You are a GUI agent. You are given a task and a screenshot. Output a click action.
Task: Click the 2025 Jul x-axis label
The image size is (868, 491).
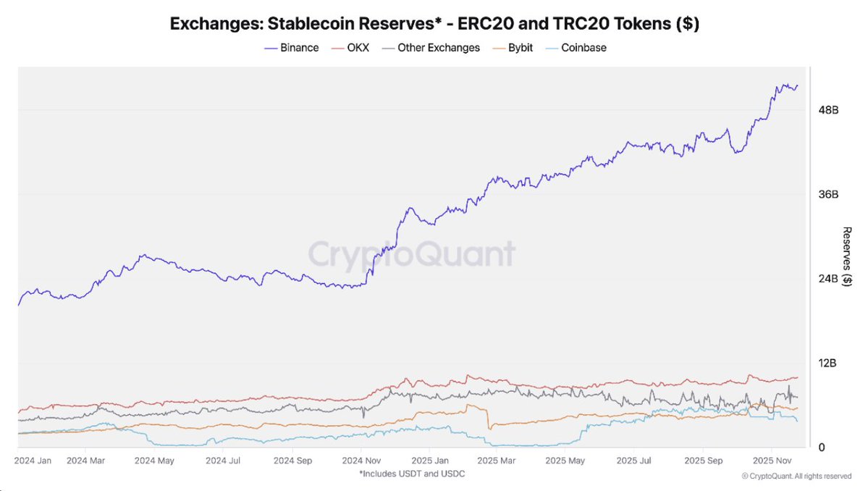click(636, 460)
